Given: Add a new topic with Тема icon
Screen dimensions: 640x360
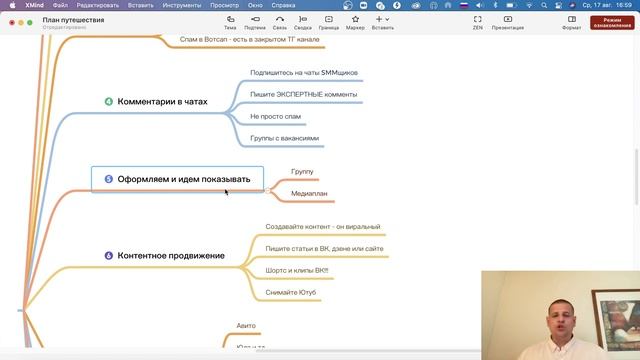Looking at the screenshot, I should pos(230,19).
